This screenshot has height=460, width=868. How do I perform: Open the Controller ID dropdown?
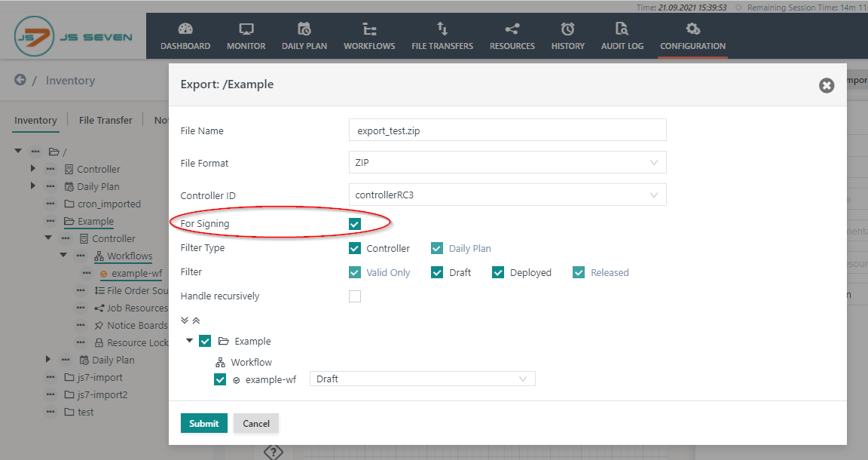[508, 195]
